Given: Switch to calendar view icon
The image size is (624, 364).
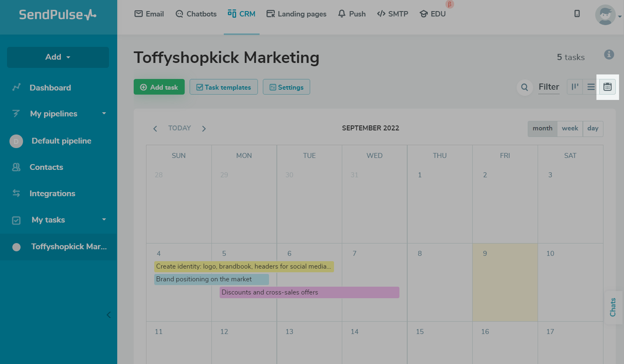Looking at the screenshot, I should coord(608,87).
